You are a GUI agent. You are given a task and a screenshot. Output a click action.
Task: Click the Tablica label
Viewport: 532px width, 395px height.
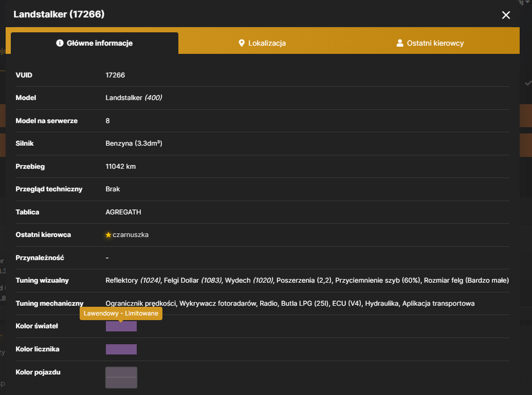pos(27,212)
